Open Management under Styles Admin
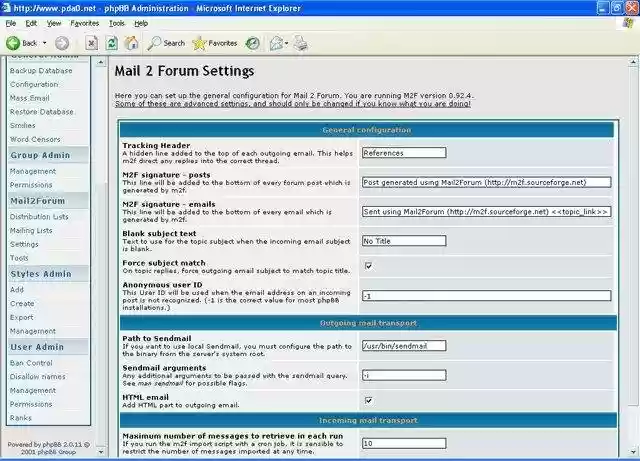Screen dimensions: 640x461 pos(33,331)
